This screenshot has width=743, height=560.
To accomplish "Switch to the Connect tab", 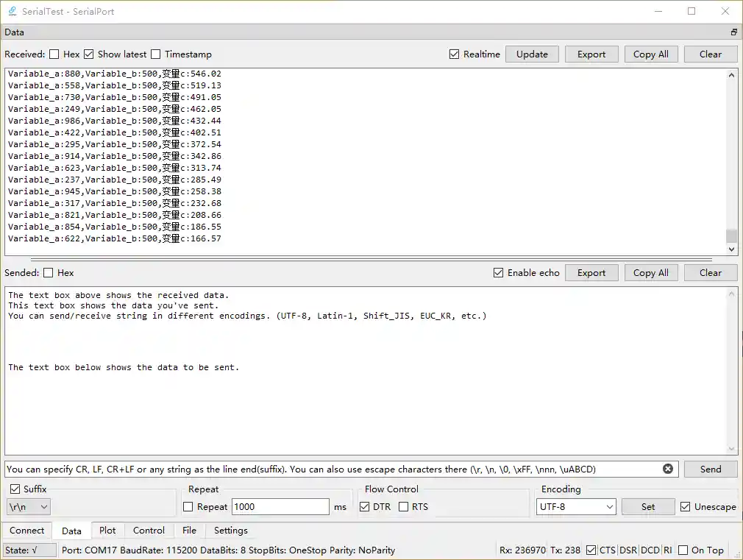I will click(x=27, y=530).
